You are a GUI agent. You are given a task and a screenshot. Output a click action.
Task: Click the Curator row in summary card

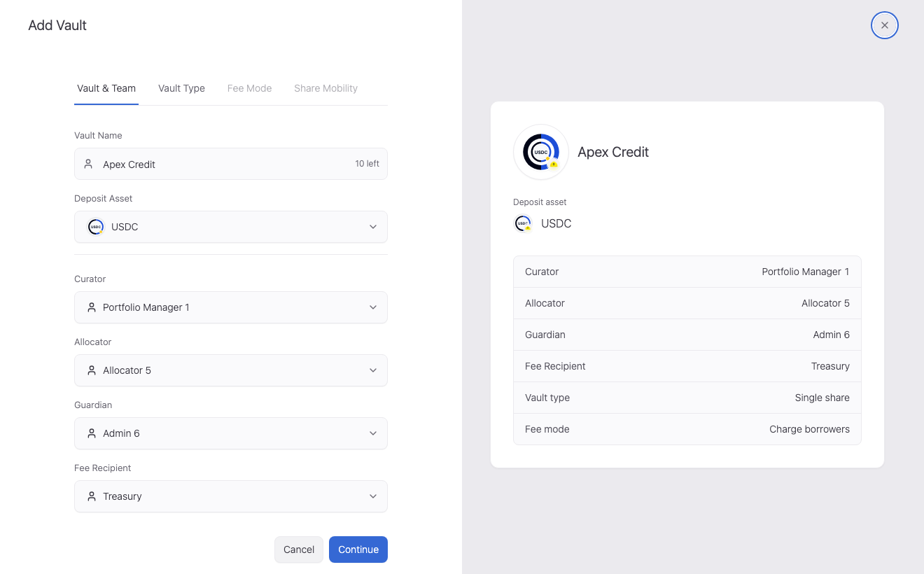pyautogui.click(x=687, y=272)
